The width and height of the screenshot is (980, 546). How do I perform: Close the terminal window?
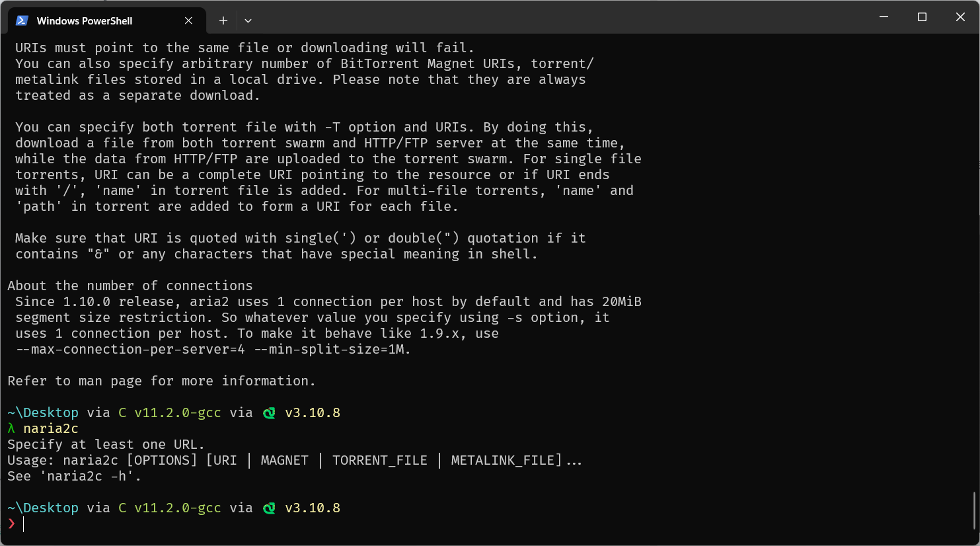click(960, 17)
